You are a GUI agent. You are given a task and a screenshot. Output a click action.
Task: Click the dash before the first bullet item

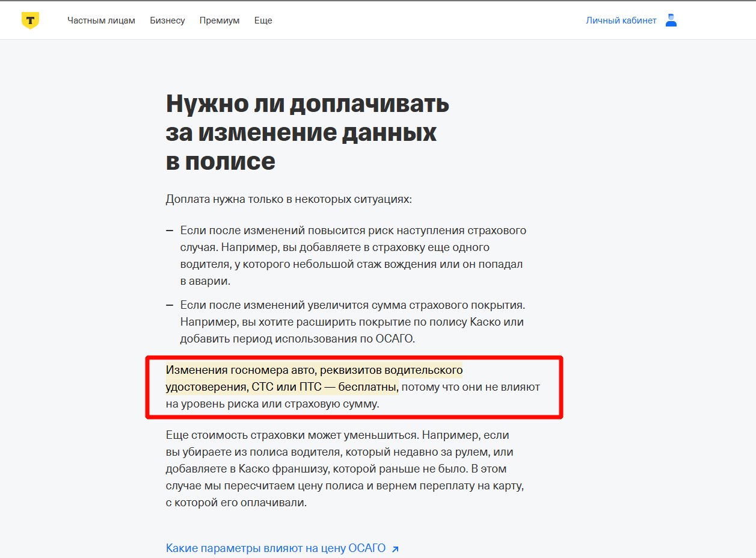pos(170,231)
